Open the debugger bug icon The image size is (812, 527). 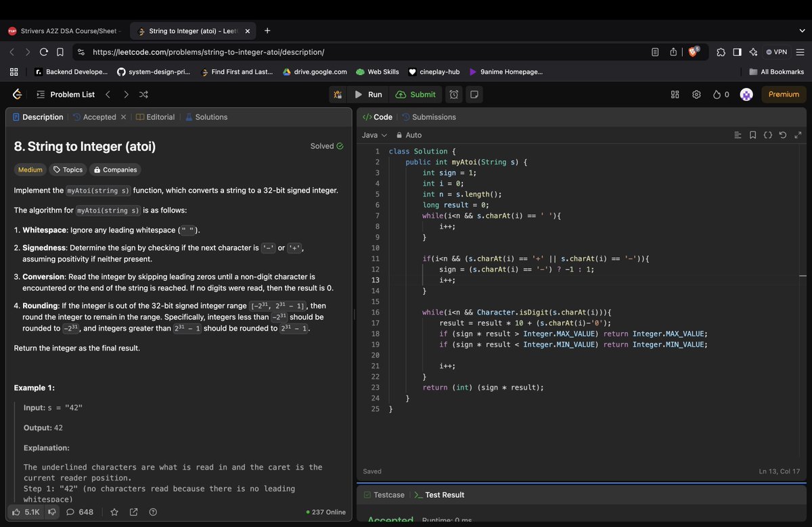(x=338, y=94)
